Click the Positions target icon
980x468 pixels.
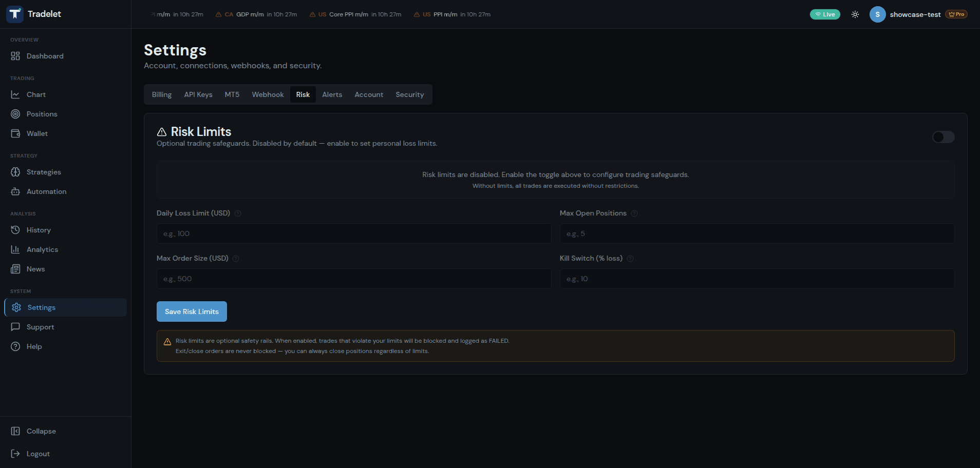pyautogui.click(x=15, y=114)
